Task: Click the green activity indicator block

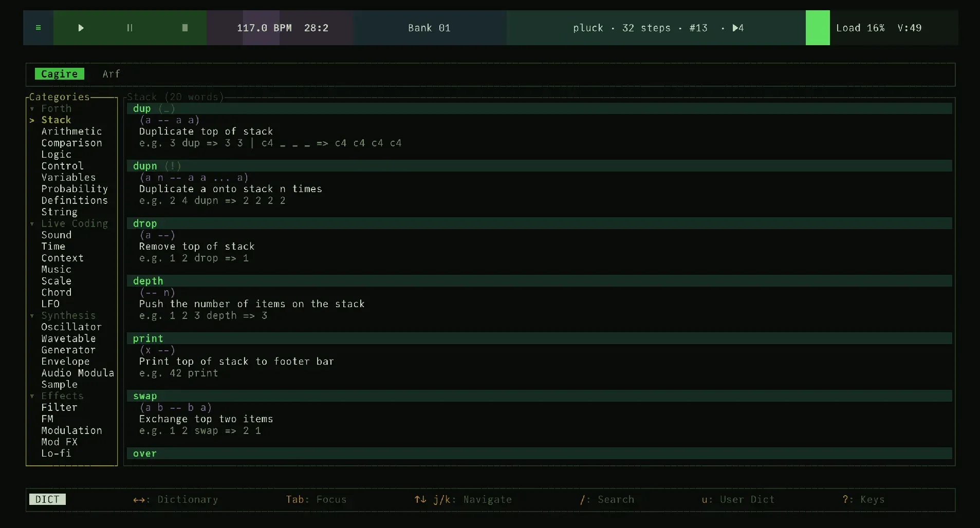Action: [818, 28]
